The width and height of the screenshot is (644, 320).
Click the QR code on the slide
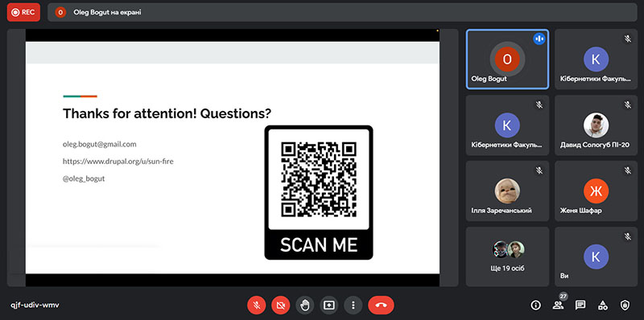(319, 178)
